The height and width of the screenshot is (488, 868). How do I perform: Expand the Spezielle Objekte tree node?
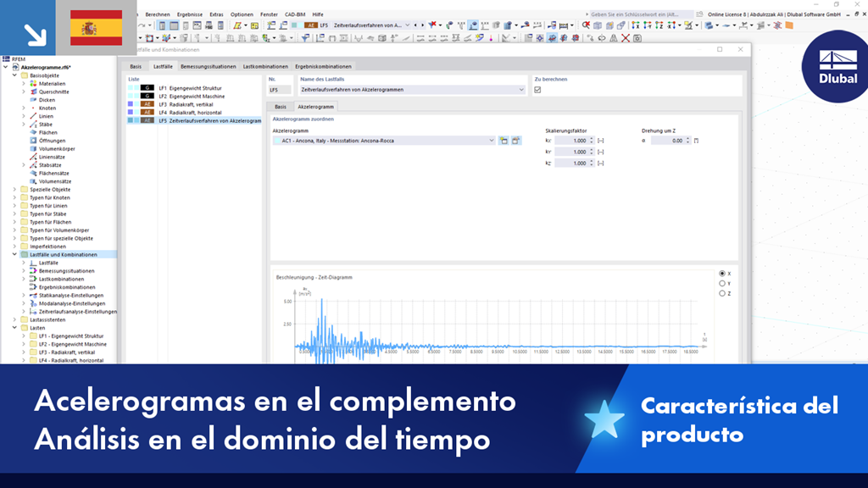[15, 189]
